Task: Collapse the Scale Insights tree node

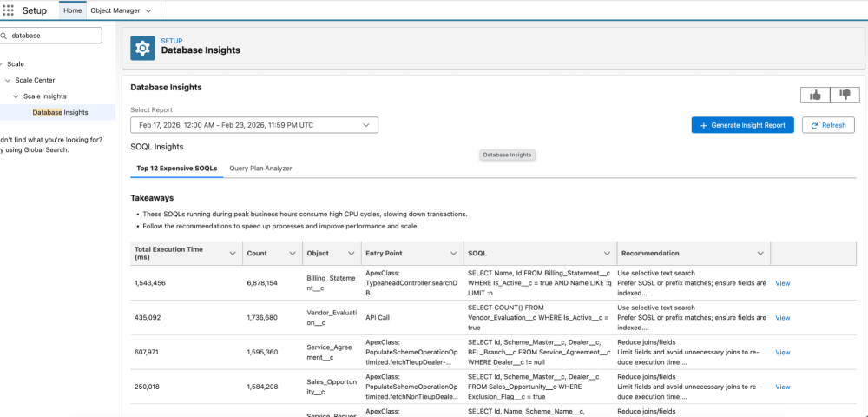Action: (16, 96)
